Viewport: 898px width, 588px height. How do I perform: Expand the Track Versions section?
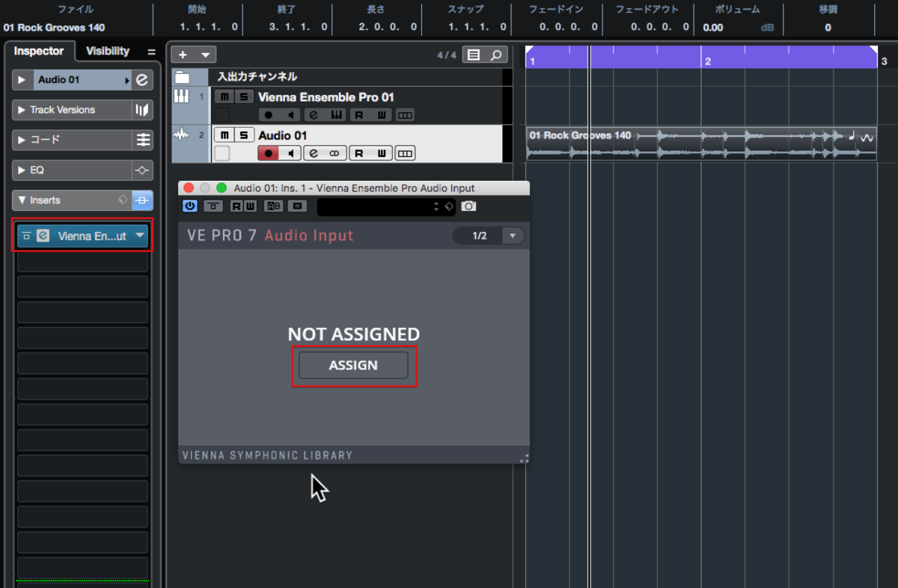point(22,110)
